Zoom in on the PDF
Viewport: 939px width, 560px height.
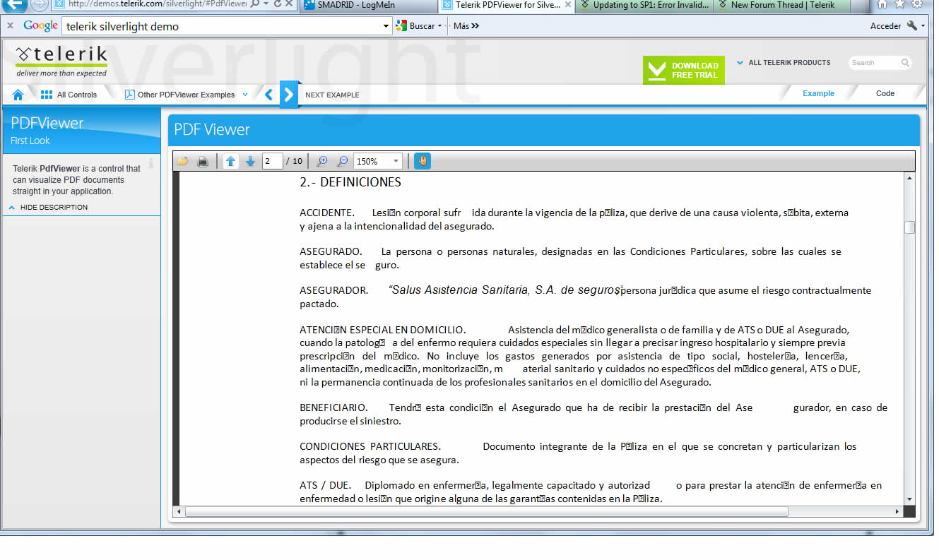(x=322, y=161)
